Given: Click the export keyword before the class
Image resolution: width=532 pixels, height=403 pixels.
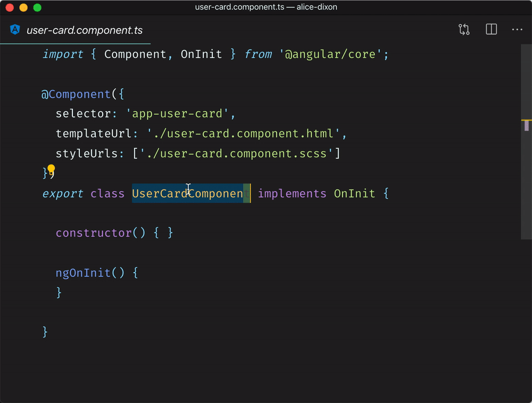Looking at the screenshot, I should [63, 194].
